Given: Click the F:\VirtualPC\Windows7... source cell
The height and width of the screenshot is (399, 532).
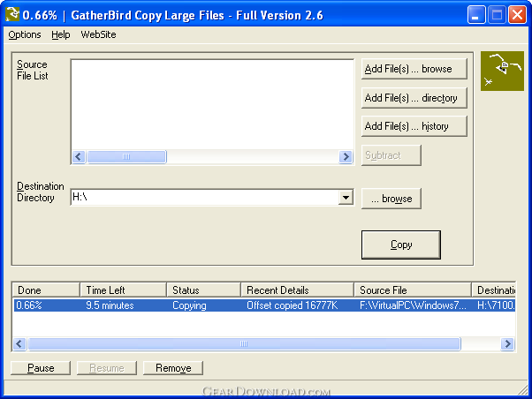Looking at the screenshot, I should pos(413,305).
